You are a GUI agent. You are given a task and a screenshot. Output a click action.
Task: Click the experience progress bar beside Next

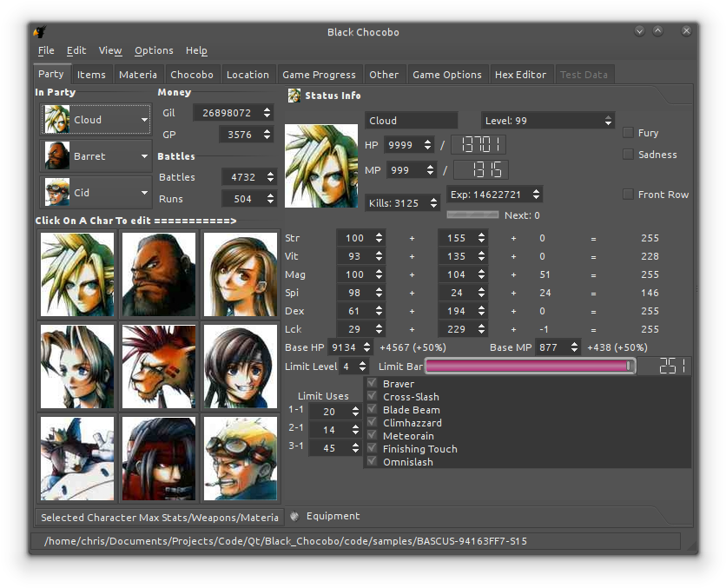coord(472,215)
